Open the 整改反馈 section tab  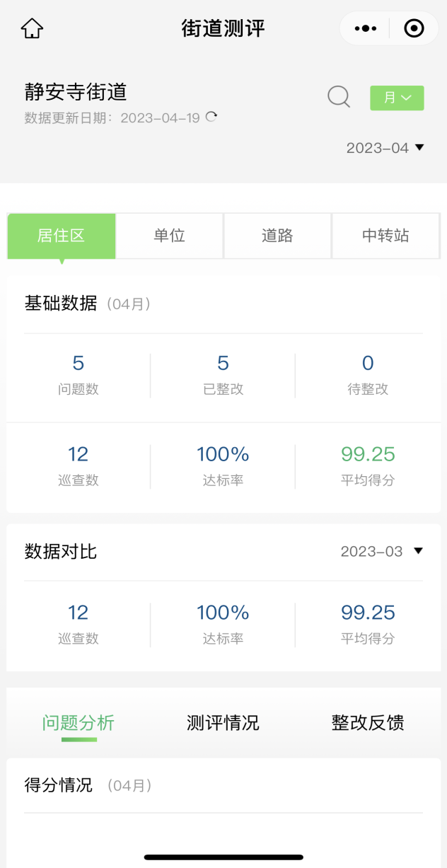368,723
